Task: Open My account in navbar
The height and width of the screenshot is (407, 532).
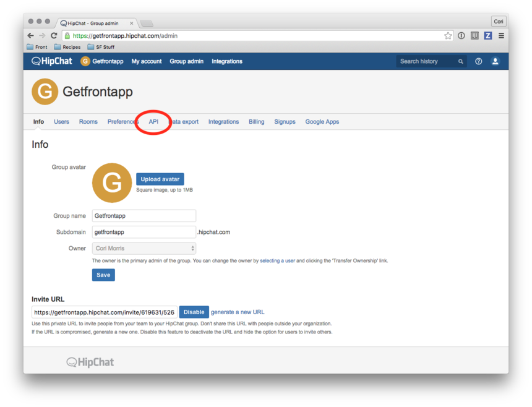Action: click(x=147, y=61)
